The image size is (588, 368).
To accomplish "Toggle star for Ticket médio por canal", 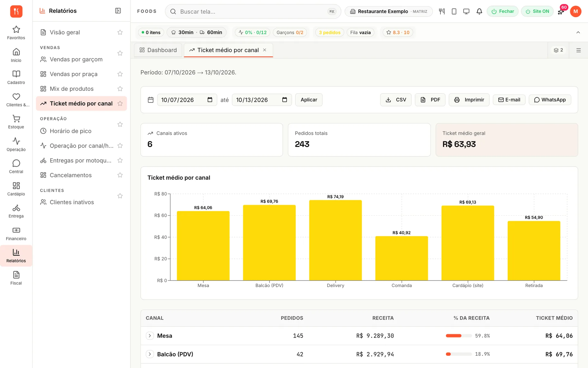I will [x=120, y=103].
